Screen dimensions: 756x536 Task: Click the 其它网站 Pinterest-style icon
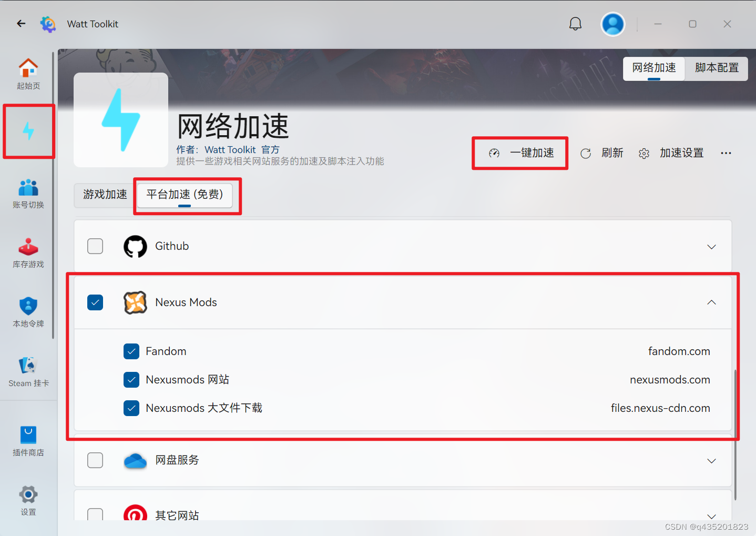pos(135,513)
